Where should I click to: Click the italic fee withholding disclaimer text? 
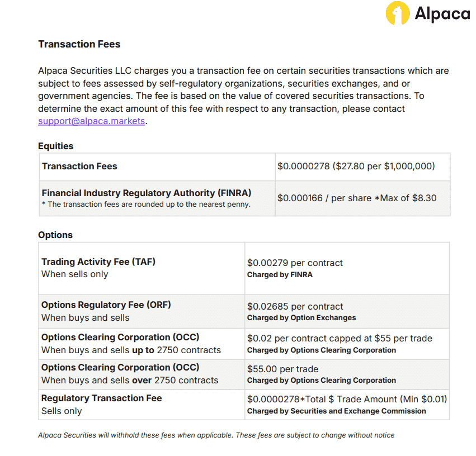pyautogui.click(x=216, y=435)
